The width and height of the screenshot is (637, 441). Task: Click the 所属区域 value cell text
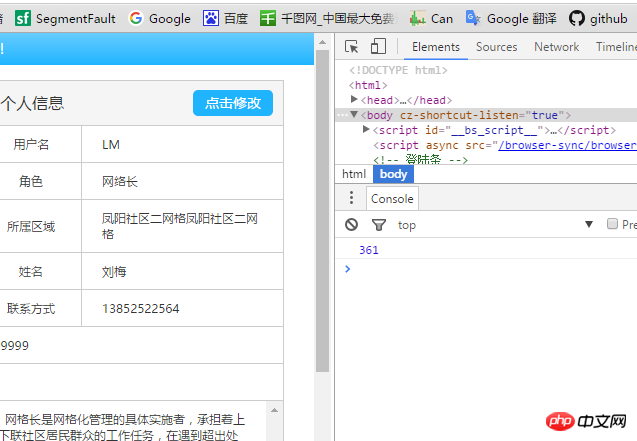point(180,226)
